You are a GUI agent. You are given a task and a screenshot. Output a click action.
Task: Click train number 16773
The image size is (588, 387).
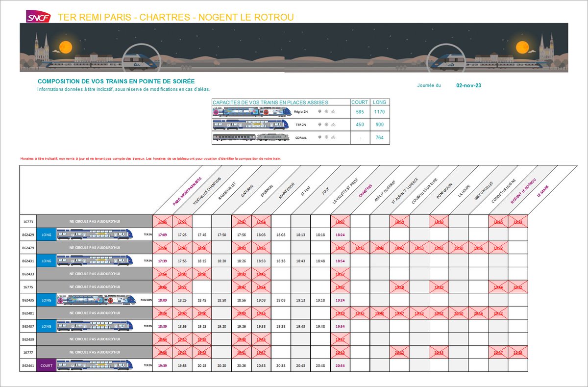pyautogui.click(x=28, y=221)
